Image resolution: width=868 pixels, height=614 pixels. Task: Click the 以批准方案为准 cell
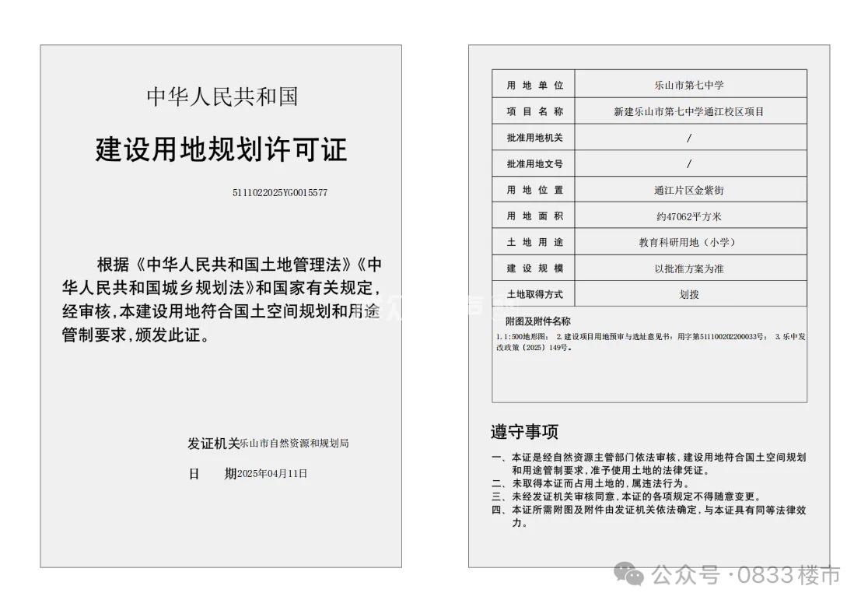tap(689, 268)
